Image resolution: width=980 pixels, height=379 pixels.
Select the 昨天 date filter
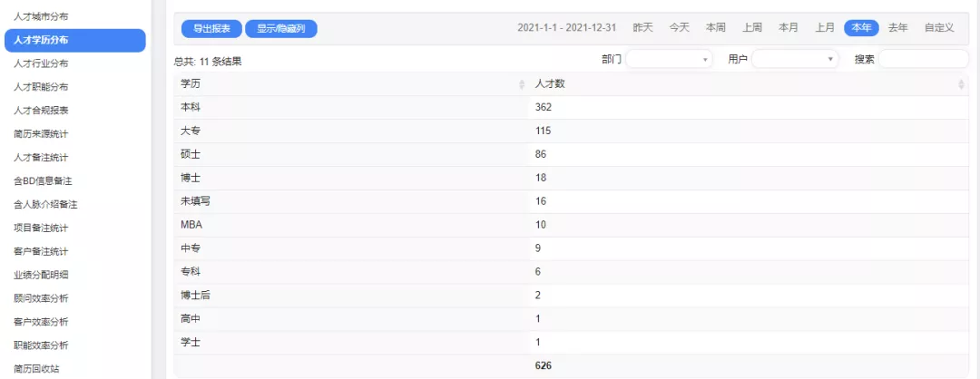[642, 28]
